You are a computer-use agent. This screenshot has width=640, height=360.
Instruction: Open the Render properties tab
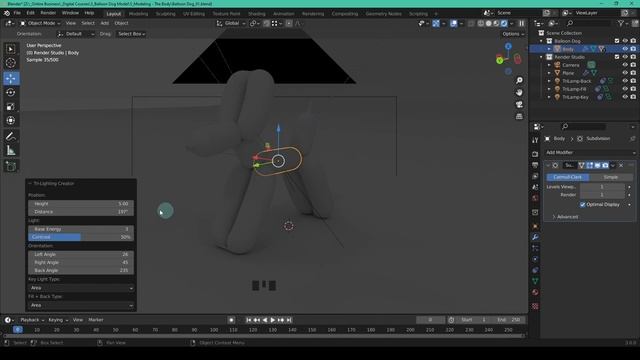(535, 154)
